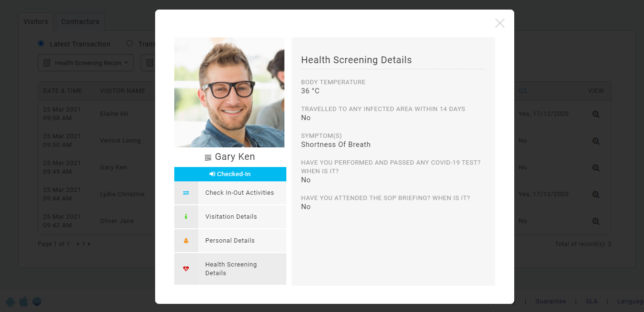Sort by the VISITOR NAME column header

pos(123,91)
